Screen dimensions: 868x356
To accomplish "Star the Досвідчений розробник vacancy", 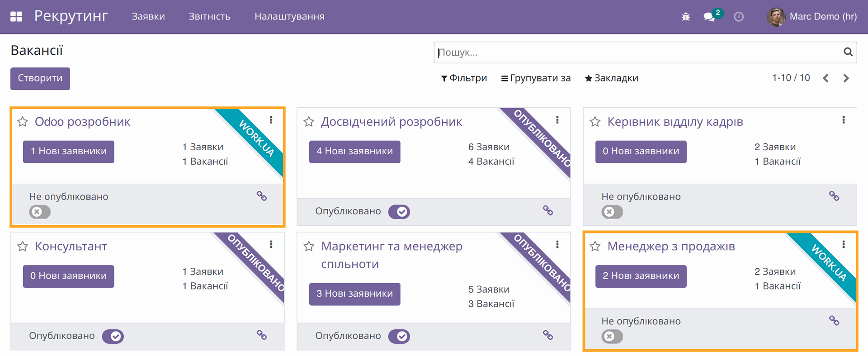I will 309,122.
